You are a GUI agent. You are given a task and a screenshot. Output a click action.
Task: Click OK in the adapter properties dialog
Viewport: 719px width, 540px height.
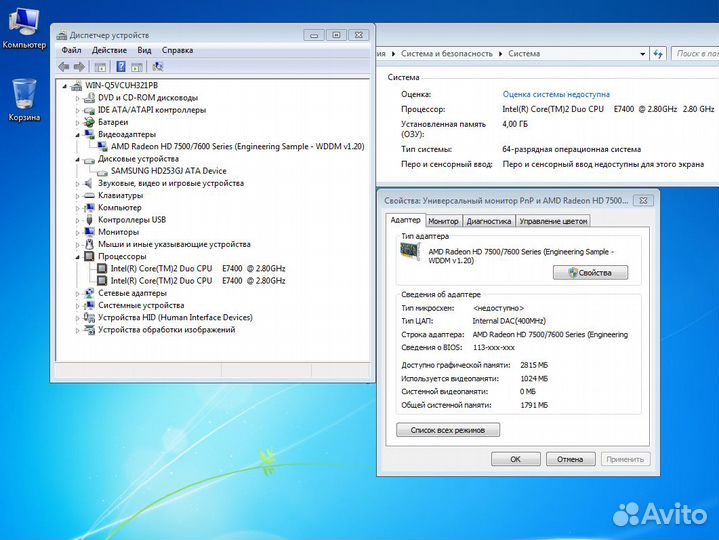515,459
